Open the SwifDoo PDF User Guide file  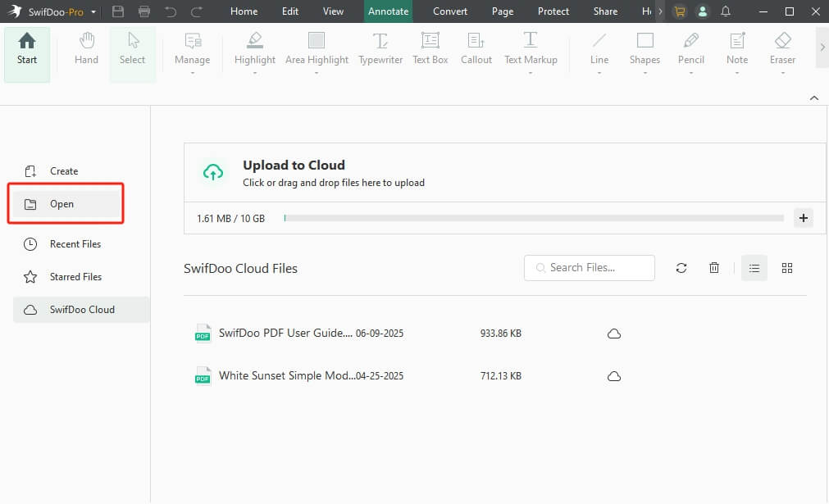[x=285, y=334]
